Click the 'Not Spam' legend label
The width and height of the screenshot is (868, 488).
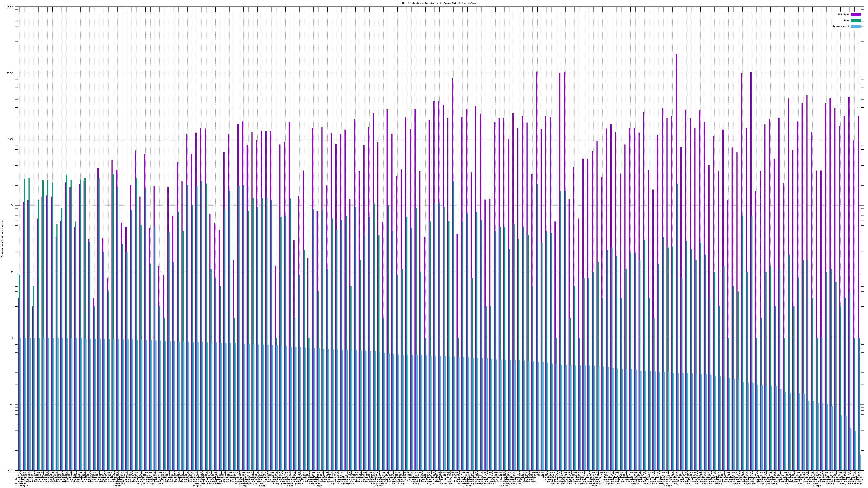pos(844,14)
